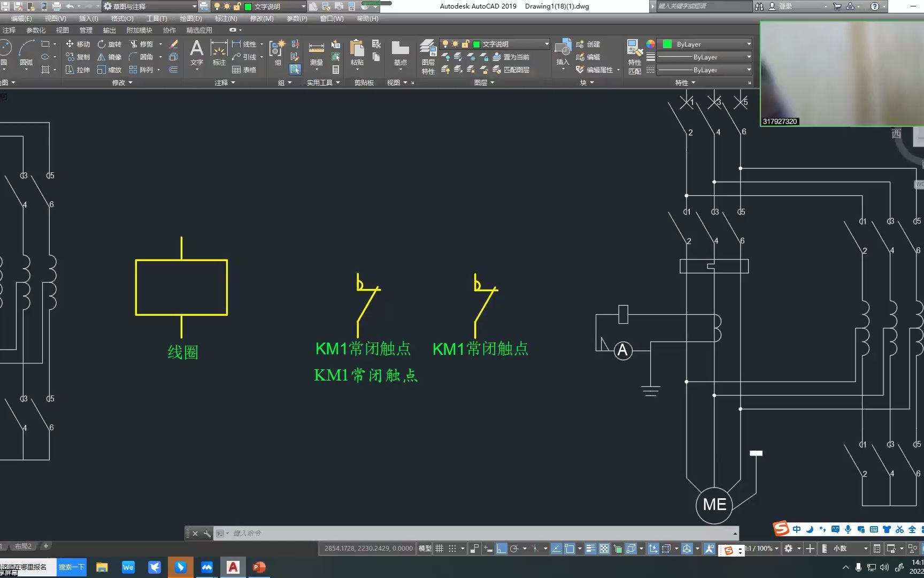Toggle lineweight display in status bar

tap(590, 549)
